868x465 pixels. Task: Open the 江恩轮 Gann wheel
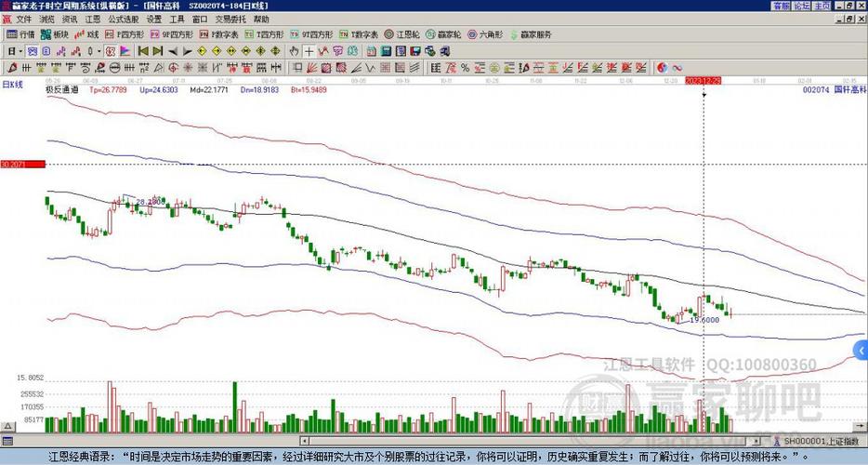401,34
